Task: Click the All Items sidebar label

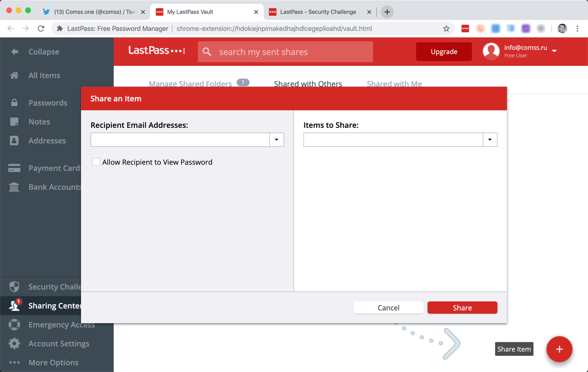Action: coord(44,75)
